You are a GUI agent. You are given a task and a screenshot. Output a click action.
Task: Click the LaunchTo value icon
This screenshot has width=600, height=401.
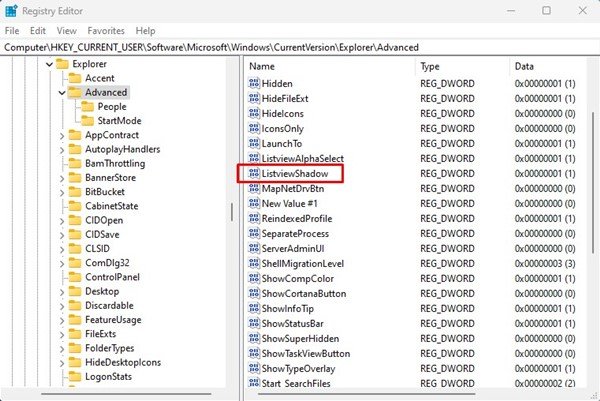coord(254,143)
